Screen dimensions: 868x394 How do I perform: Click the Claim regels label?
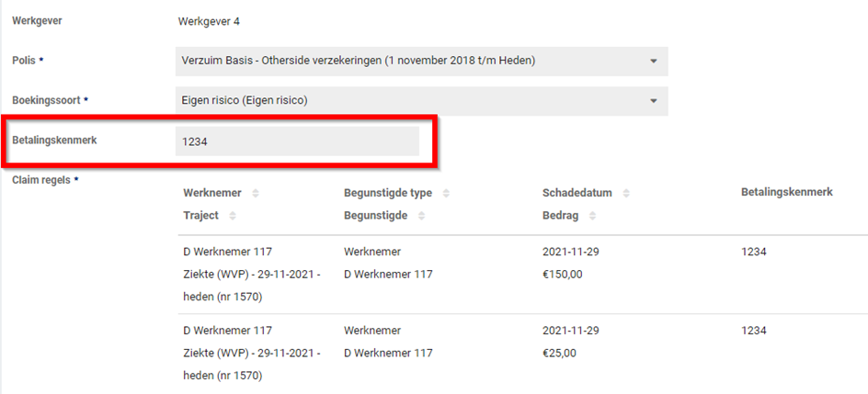click(45, 180)
